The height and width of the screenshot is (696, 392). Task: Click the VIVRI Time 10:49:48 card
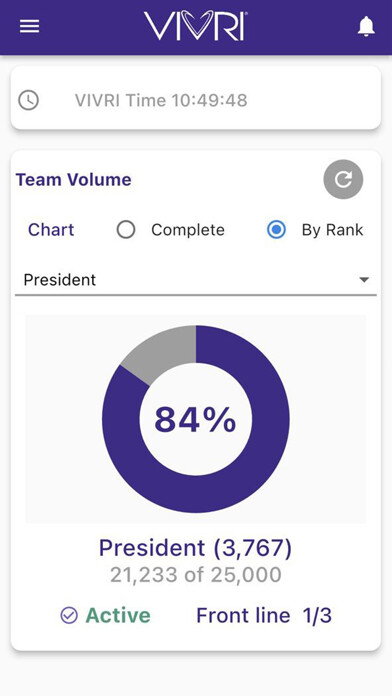[196, 98]
